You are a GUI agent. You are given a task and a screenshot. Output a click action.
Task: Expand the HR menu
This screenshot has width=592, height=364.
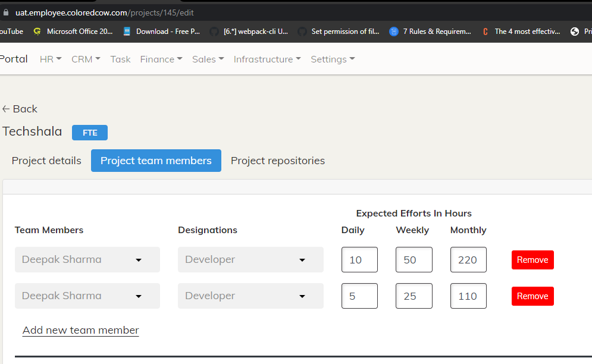(x=51, y=59)
